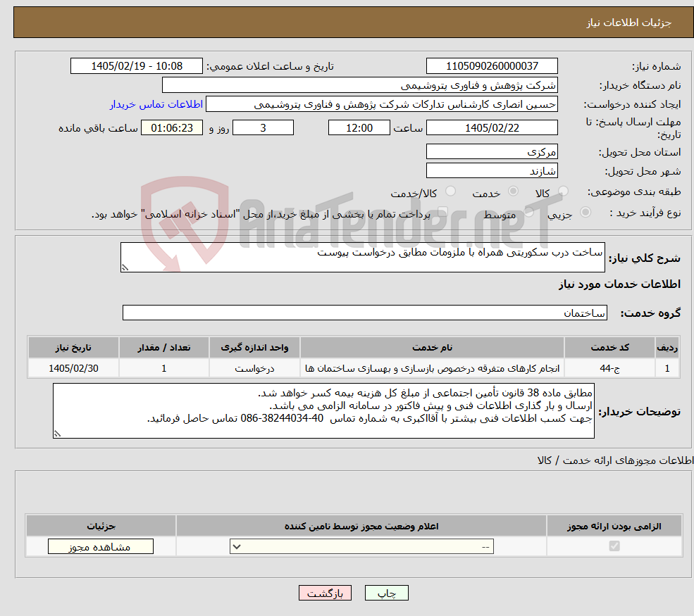694x616 pixels.
Task: Click the تعداد / مقدار column header
Action: click(x=163, y=348)
